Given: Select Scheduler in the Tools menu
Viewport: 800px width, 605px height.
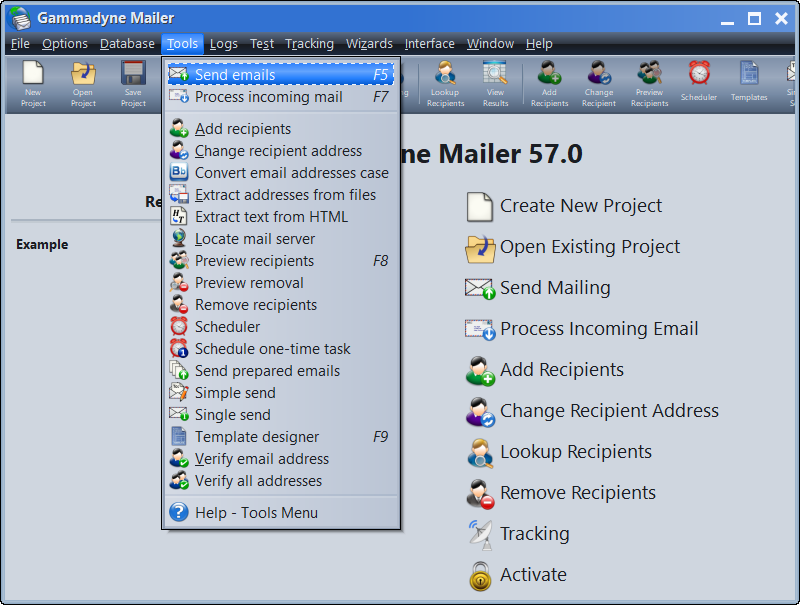Looking at the screenshot, I should (281, 326).
